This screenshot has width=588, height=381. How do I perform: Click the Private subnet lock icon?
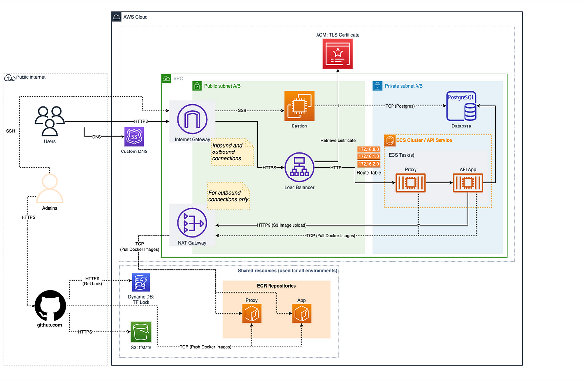(x=378, y=86)
